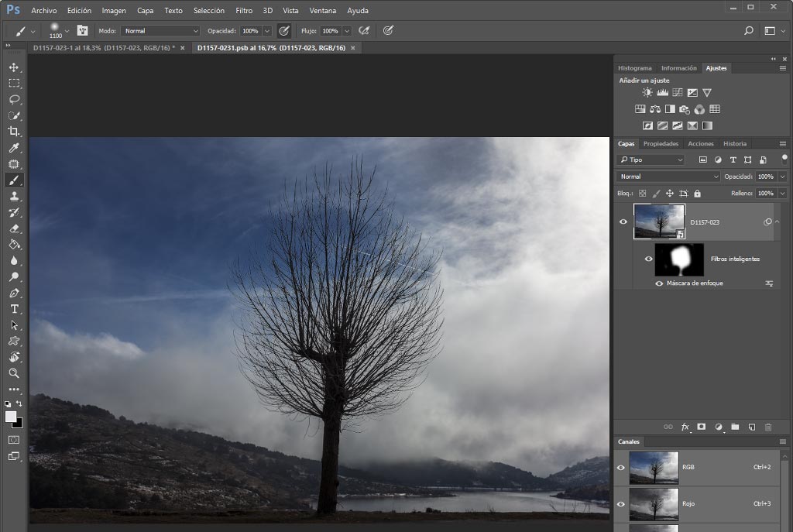Open the layer styles fx menu

[x=685, y=427]
